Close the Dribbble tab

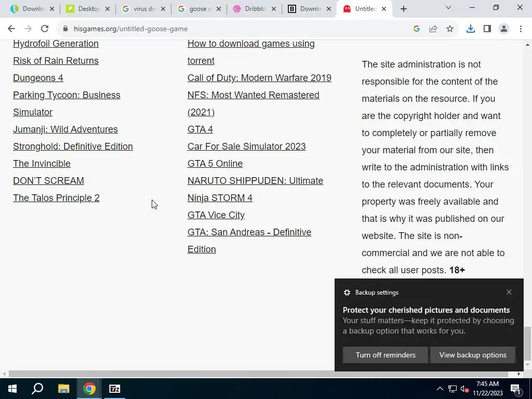tap(274, 9)
